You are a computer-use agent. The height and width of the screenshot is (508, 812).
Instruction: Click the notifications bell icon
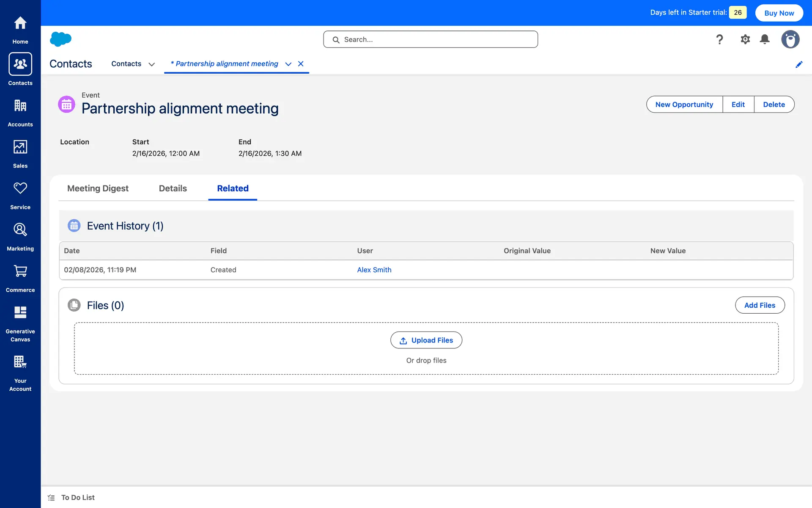click(x=765, y=39)
